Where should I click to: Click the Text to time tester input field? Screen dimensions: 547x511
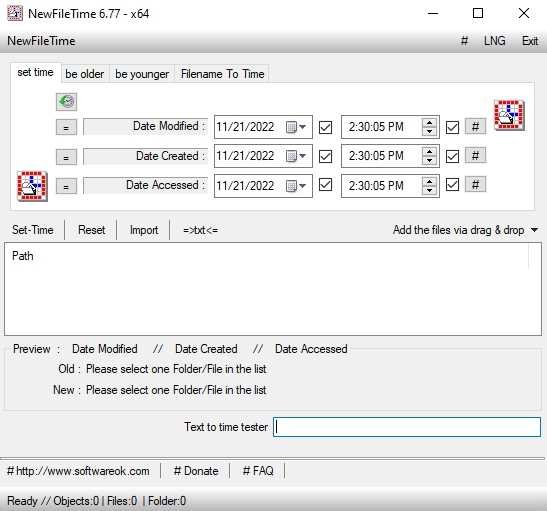click(407, 427)
